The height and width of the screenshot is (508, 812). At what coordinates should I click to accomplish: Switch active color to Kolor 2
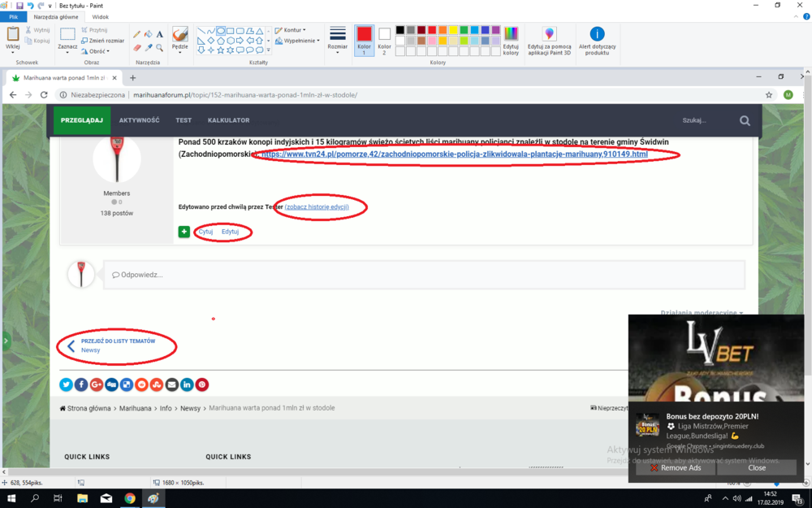tap(384, 39)
